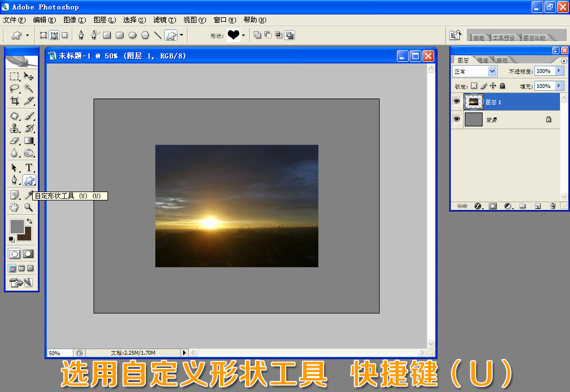
Task: Select the Gradient tool
Action: (29, 141)
